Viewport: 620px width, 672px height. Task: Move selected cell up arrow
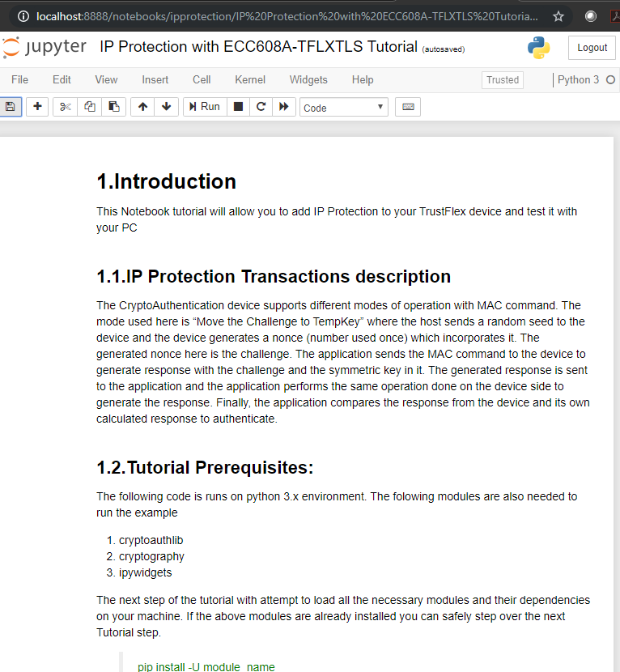click(x=142, y=107)
